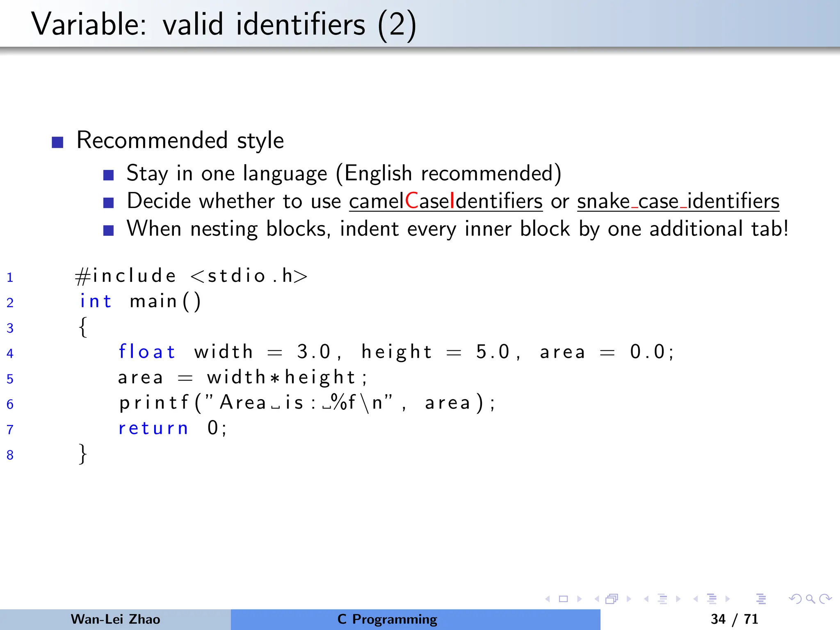The image size is (840, 630).
Task: Click the previous frame arrow
Action: tap(597, 599)
